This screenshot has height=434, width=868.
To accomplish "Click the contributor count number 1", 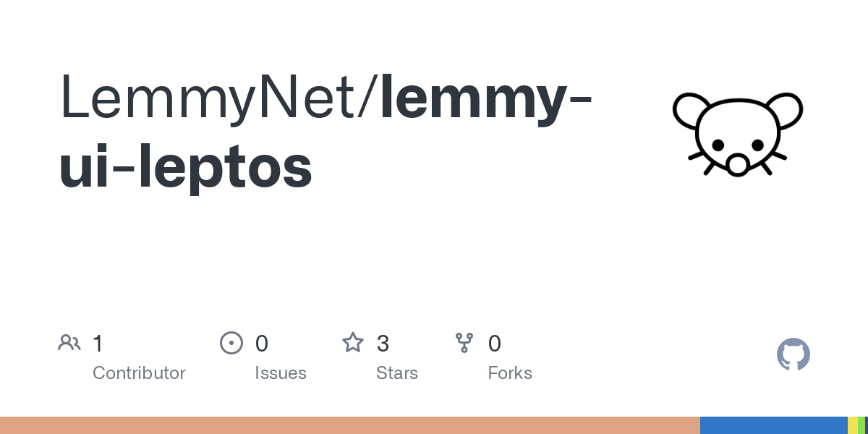I will (98, 343).
